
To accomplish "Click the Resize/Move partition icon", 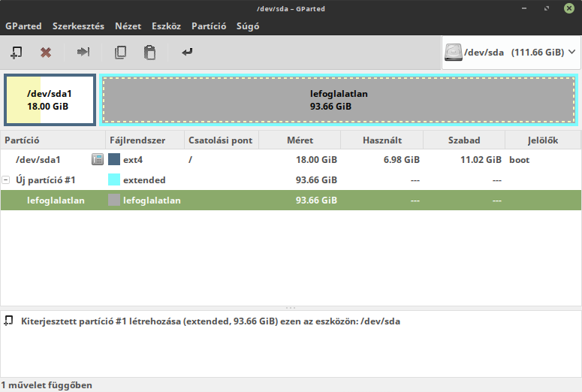I will pyautogui.click(x=83, y=52).
